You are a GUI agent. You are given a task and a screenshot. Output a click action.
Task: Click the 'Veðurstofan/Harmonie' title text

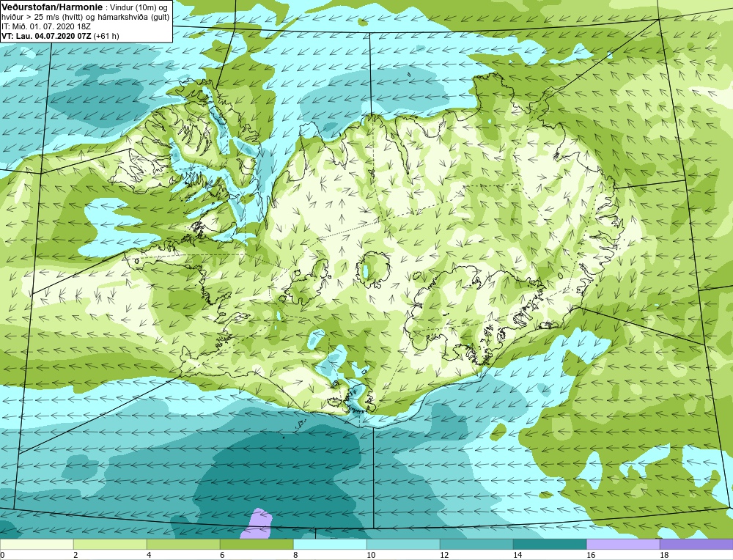coord(52,7)
